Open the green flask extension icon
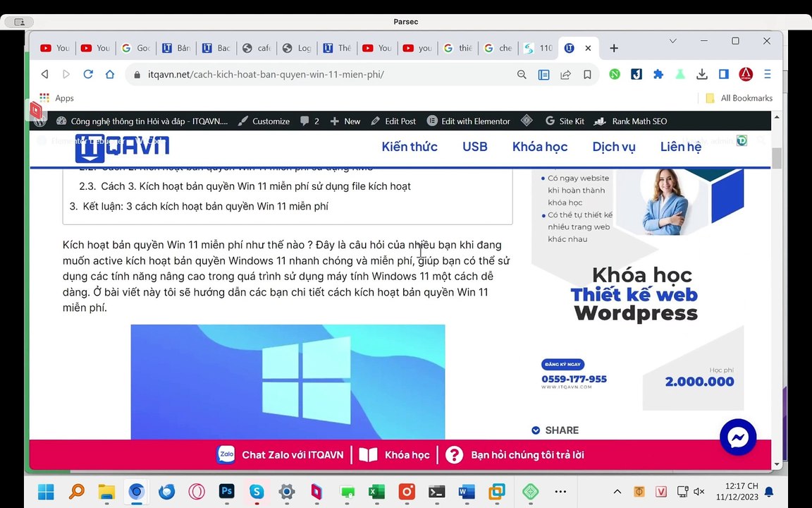The height and width of the screenshot is (508, 812). [680, 74]
